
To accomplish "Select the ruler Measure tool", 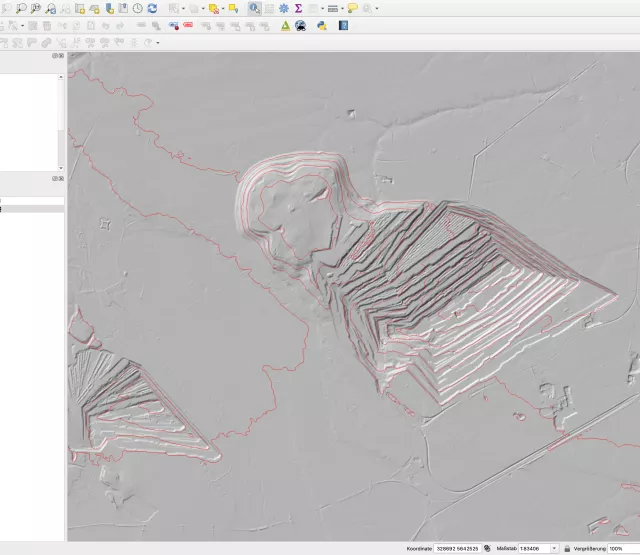I will pyautogui.click(x=332, y=8).
